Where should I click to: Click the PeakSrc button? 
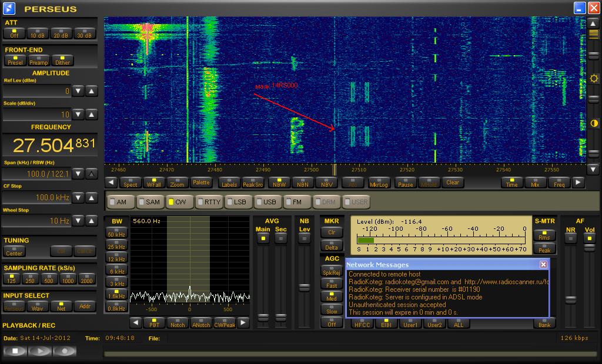click(253, 183)
